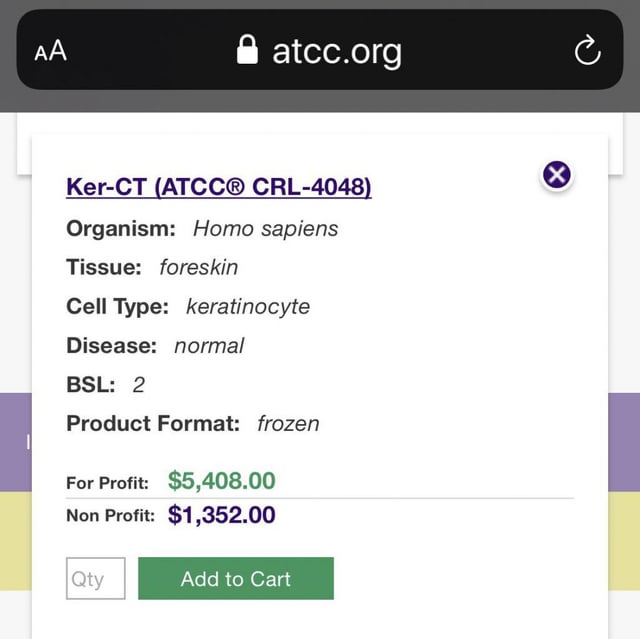This screenshot has height=639, width=640.
Task: Click the BSL value 2
Action: 139,385
